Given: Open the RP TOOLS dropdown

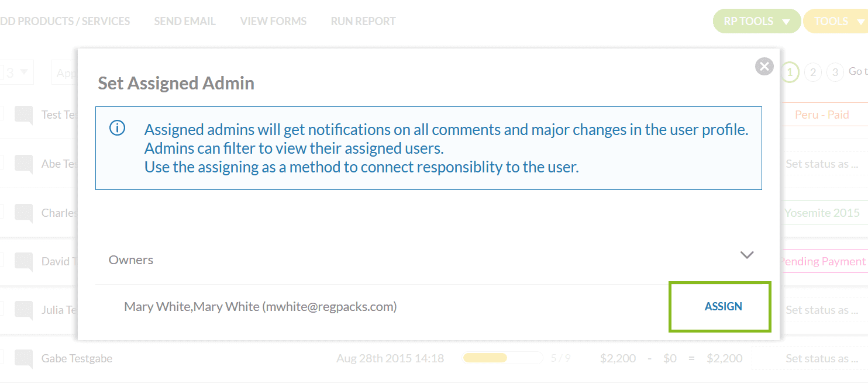Looking at the screenshot, I should click(x=756, y=22).
